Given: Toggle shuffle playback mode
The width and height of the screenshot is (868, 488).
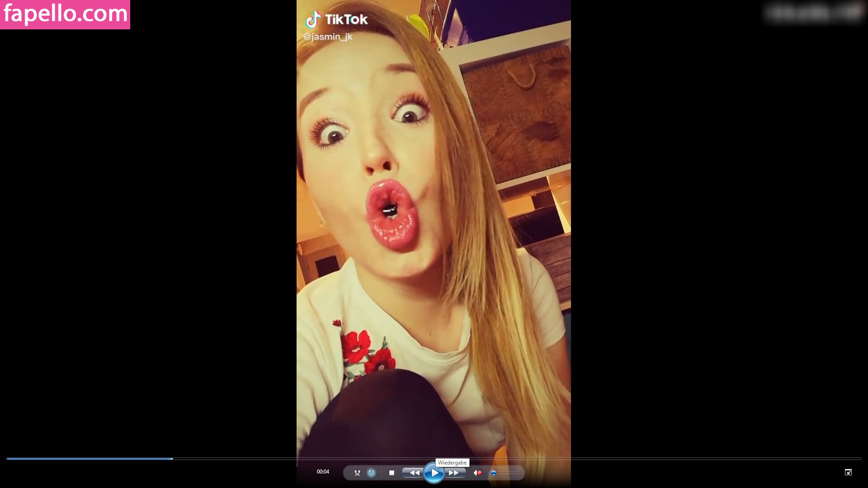Looking at the screenshot, I should point(357,473).
